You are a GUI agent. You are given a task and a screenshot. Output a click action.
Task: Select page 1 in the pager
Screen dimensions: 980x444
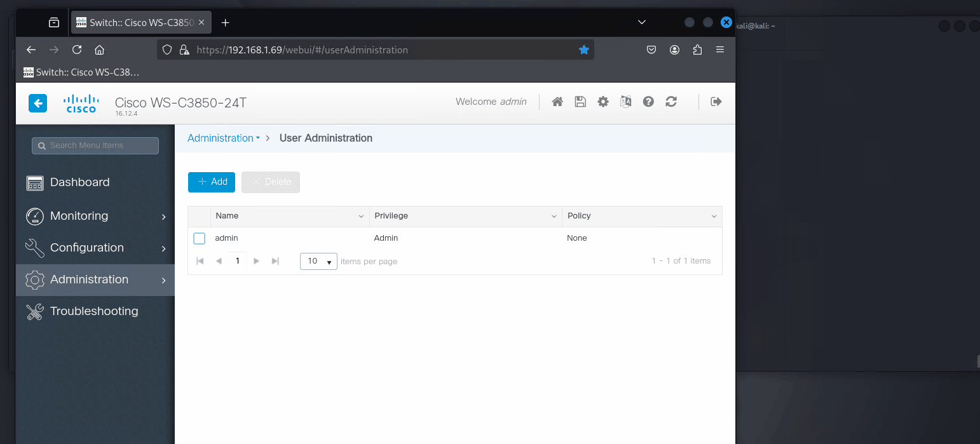coord(238,261)
